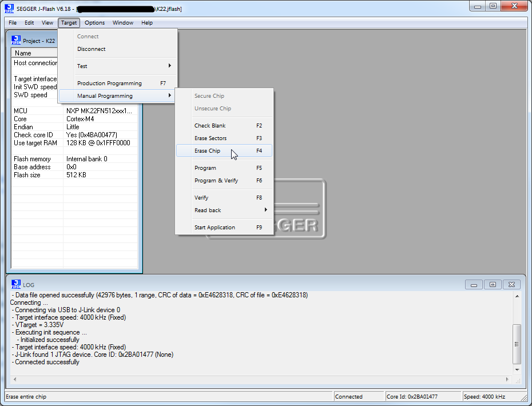Maximize the J-Flash main window
Image resolution: width=532 pixels, height=406 pixels.
(493, 6)
